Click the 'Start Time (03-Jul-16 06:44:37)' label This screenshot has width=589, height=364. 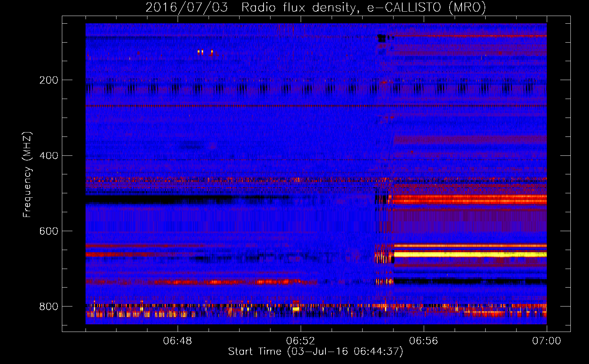pos(316,352)
